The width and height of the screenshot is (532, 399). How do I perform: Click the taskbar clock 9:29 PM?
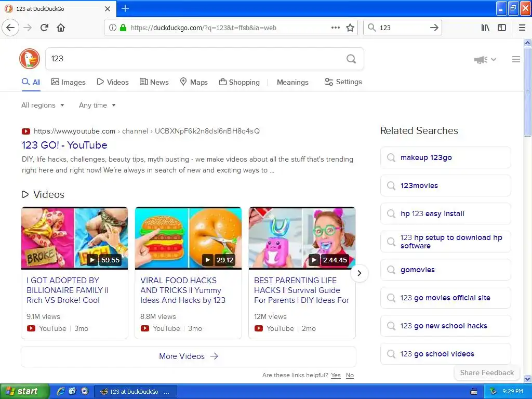pyautogui.click(x=513, y=391)
